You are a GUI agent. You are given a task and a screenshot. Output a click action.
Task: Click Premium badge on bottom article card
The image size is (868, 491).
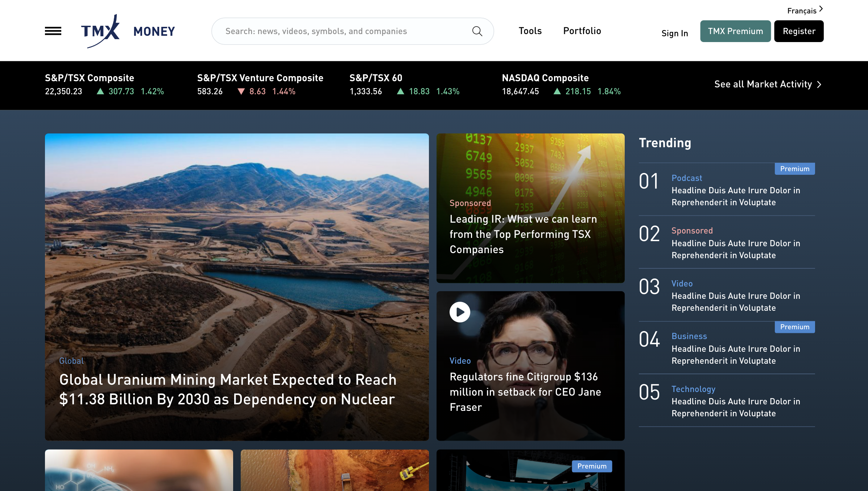point(592,466)
